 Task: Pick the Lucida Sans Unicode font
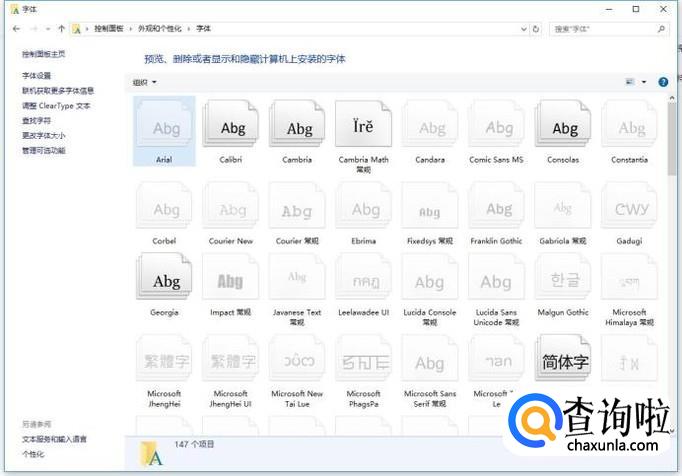coord(496,277)
